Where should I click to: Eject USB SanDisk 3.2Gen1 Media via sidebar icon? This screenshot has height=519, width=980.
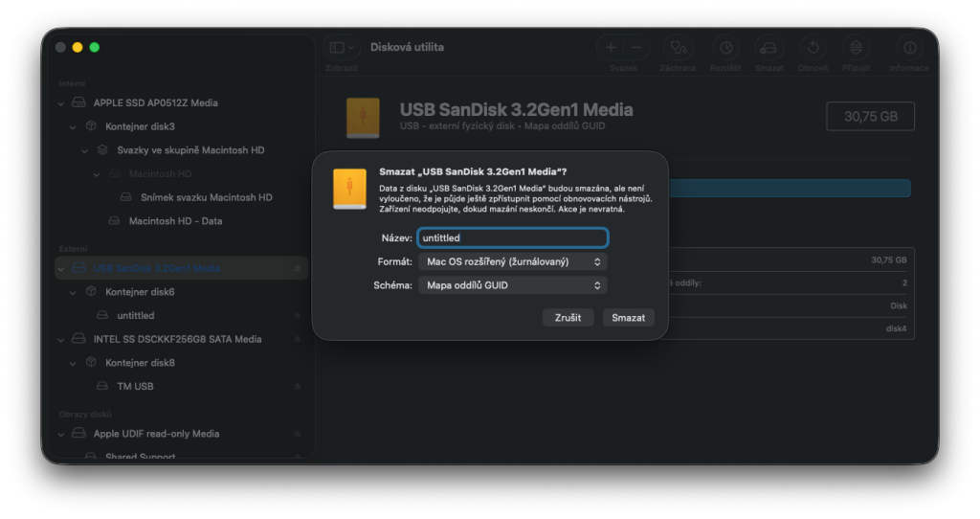(297, 269)
